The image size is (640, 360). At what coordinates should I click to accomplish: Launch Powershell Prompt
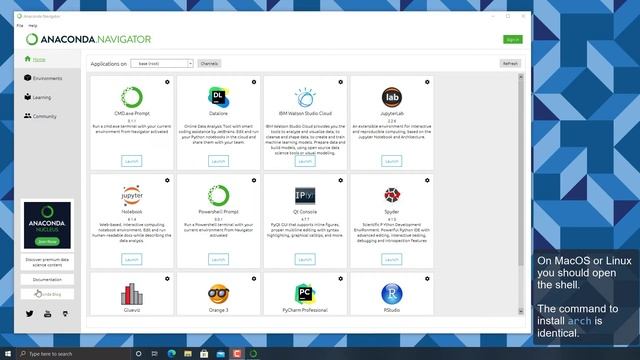(218, 259)
